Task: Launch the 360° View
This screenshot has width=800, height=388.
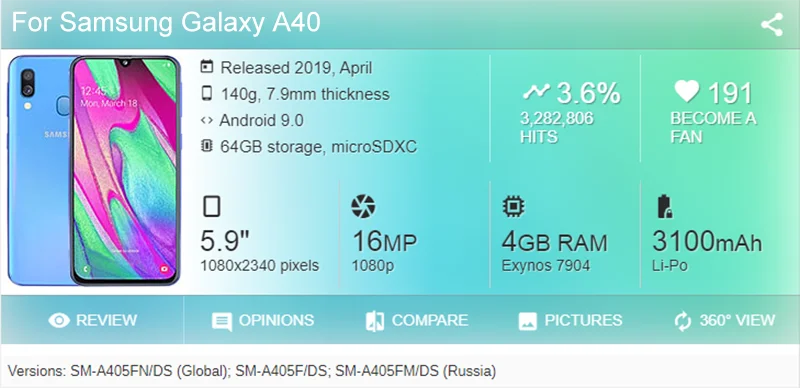Action: [724, 321]
